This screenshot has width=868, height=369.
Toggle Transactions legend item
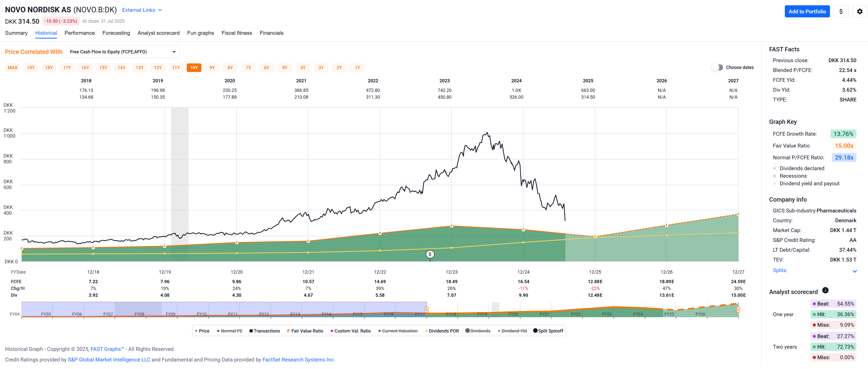(x=265, y=331)
